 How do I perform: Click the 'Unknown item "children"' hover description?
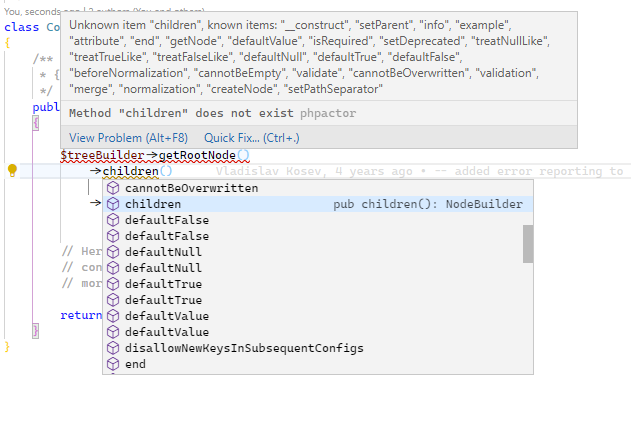pyautogui.click(x=309, y=57)
